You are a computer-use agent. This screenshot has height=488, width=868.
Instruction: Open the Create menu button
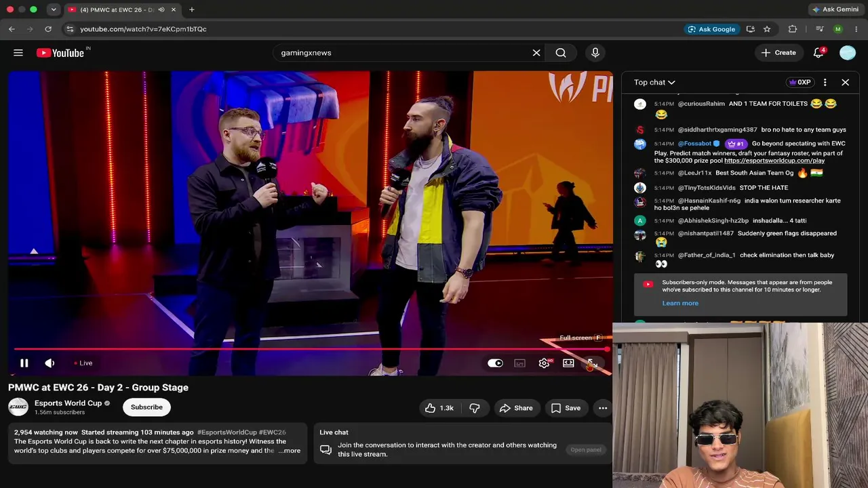click(x=778, y=53)
